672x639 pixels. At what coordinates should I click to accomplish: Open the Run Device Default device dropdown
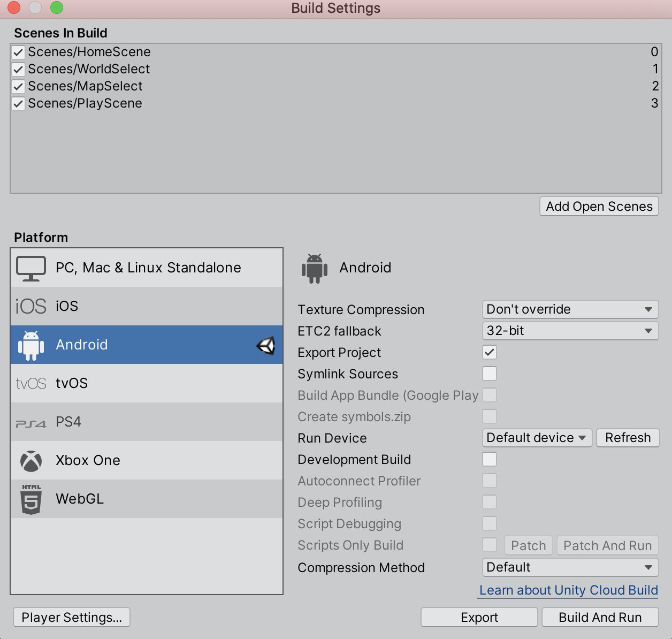537,438
